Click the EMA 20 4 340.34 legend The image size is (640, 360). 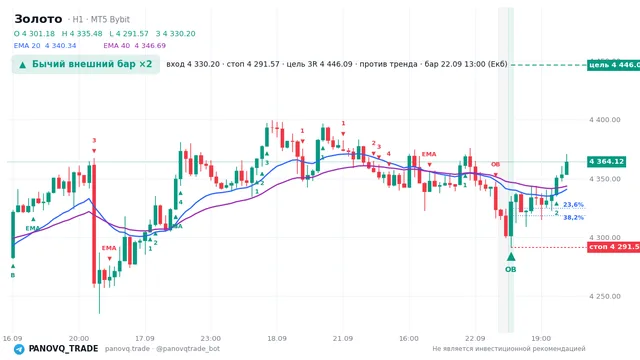tap(45, 46)
